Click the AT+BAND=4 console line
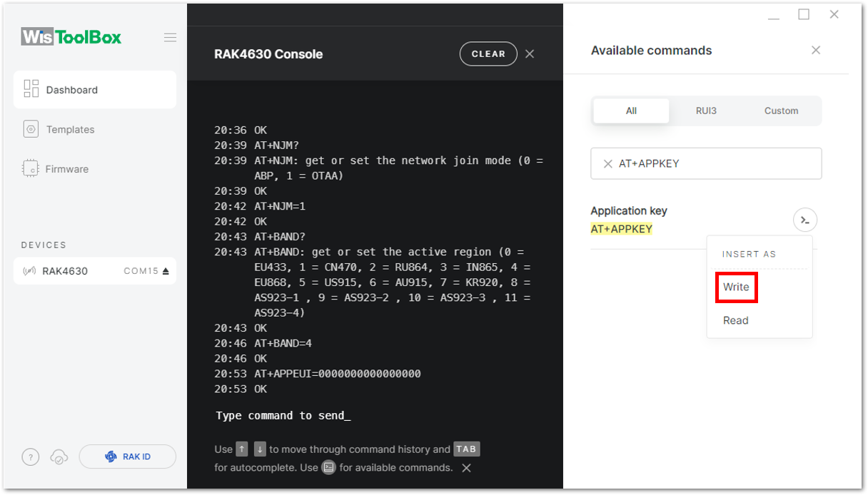This screenshot has width=868, height=495. tap(283, 343)
